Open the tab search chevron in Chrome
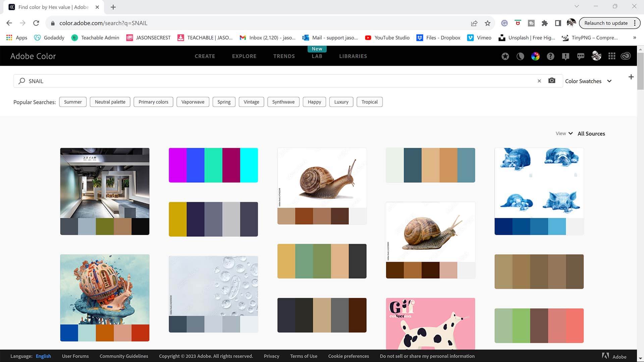644x362 pixels. pyautogui.click(x=576, y=6)
